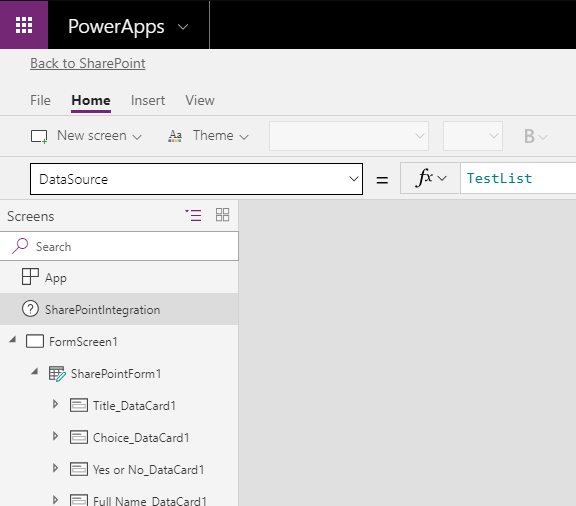576x506 pixels.
Task: Expand the Choice_DataCard1 node
Action: click(55, 436)
